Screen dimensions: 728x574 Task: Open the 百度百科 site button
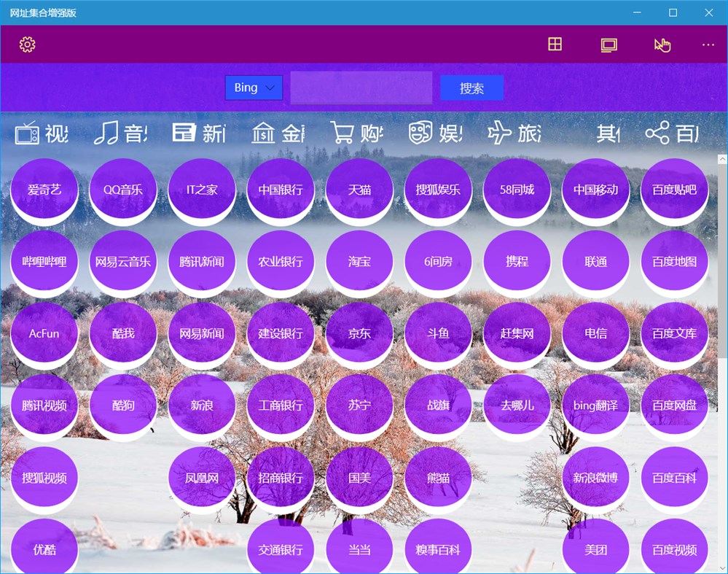click(x=675, y=478)
